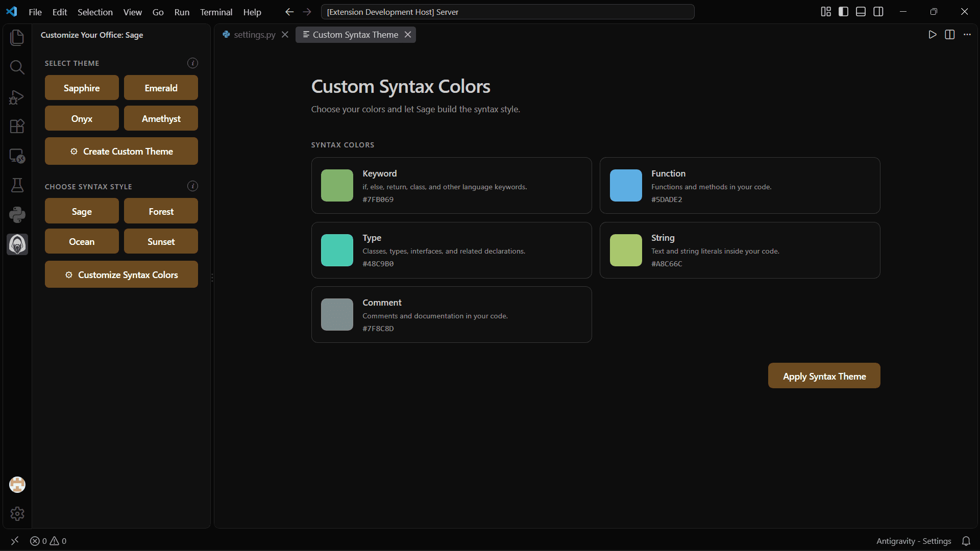Click the Keyword hex value #7FB069

378,199
